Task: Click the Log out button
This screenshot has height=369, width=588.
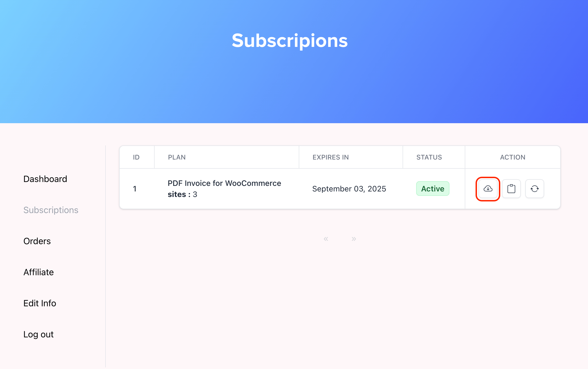Action: pyautogui.click(x=39, y=334)
